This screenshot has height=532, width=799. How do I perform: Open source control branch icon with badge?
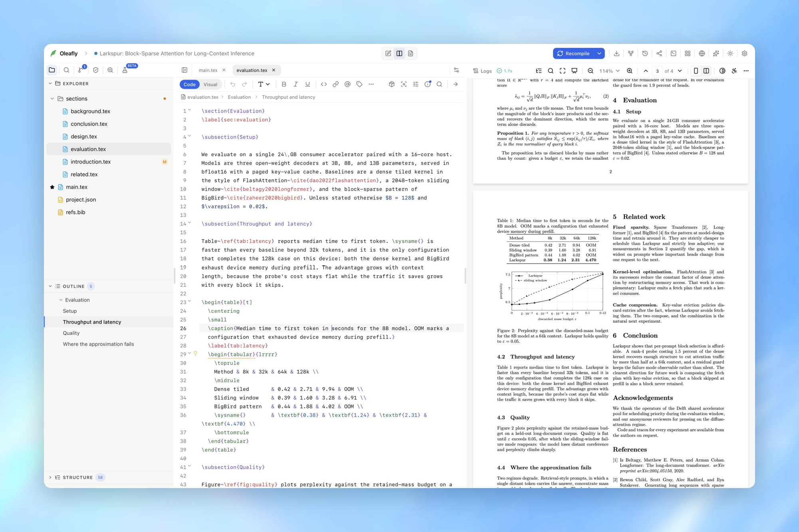(x=81, y=70)
